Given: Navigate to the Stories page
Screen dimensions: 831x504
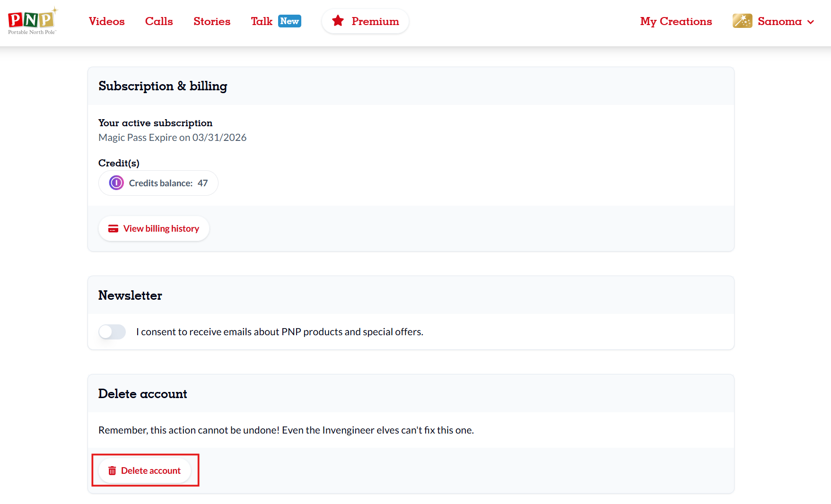Looking at the screenshot, I should [x=212, y=21].
